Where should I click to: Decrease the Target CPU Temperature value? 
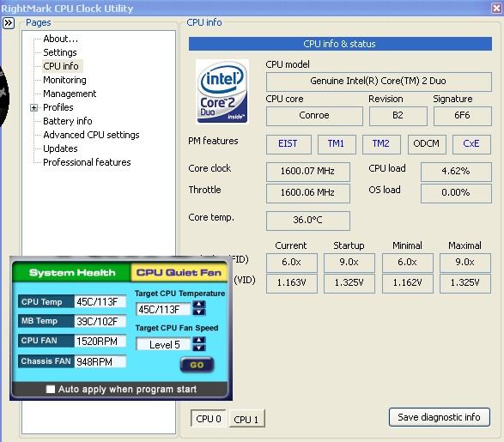click(x=199, y=312)
